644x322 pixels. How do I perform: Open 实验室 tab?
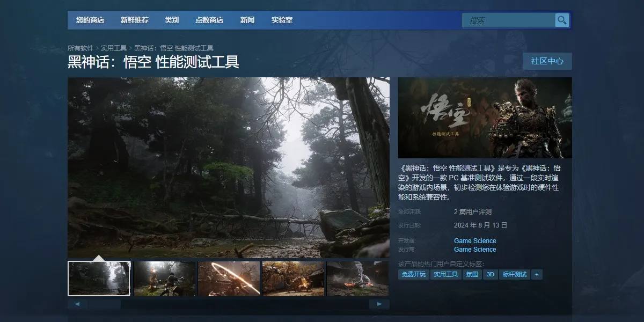tap(282, 20)
